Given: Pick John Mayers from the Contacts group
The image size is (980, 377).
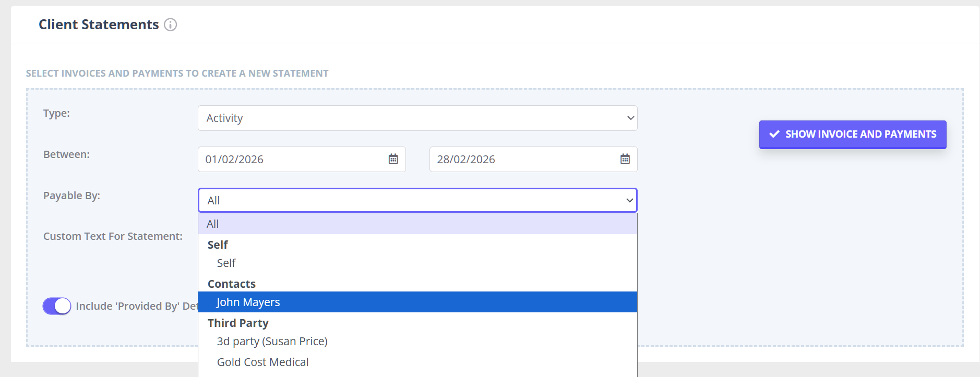Looking at the screenshot, I should click(x=248, y=302).
